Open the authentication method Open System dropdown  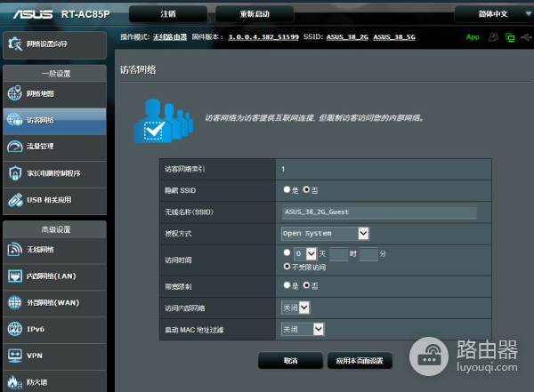click(x=325, y=234)
